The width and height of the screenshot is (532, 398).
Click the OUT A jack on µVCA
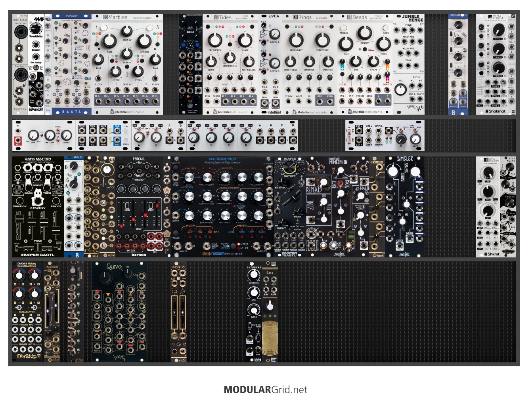(264, 103)
